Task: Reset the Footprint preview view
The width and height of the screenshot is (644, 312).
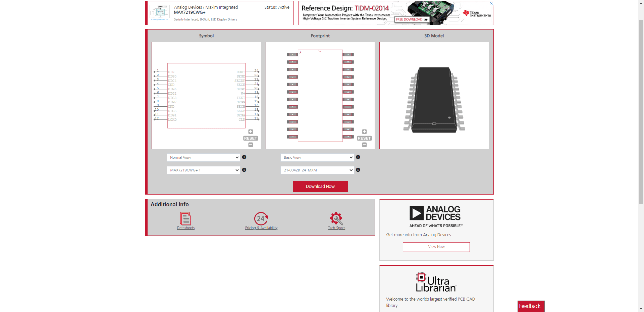Action: pyautogui.click(x=364, y=138)
